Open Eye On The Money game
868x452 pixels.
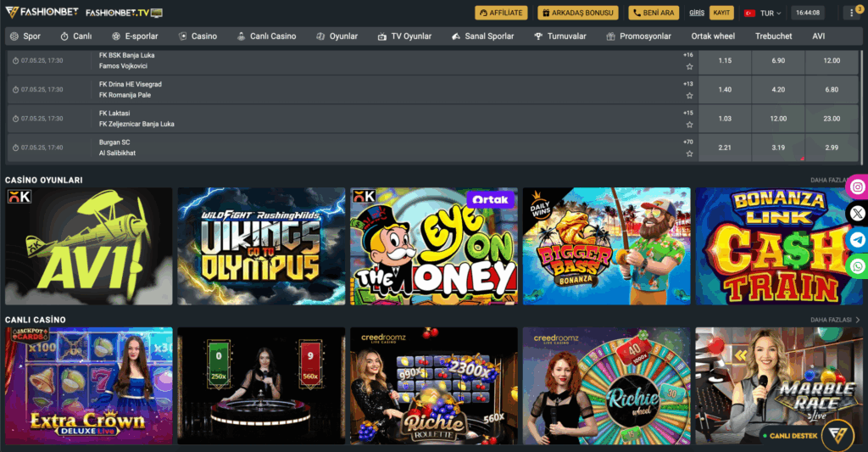click(x=434, y=246)
